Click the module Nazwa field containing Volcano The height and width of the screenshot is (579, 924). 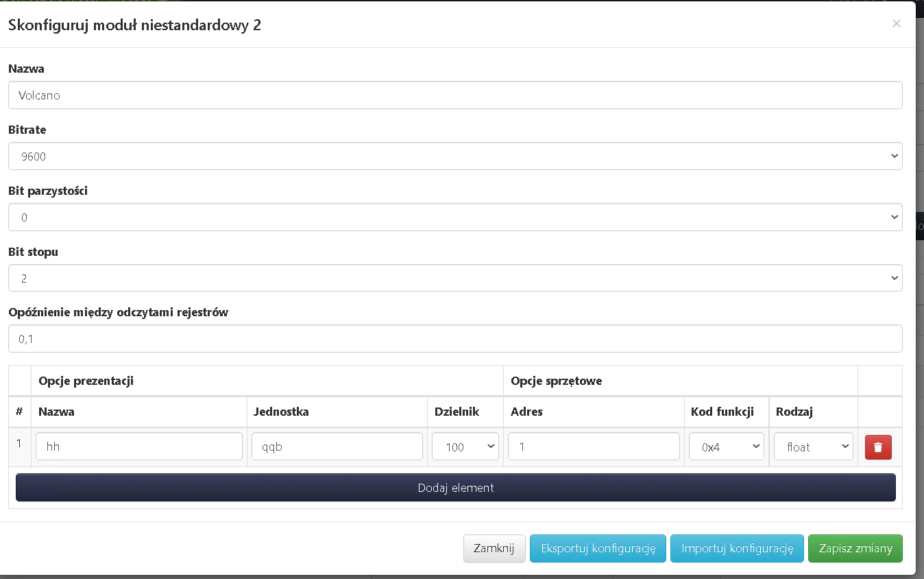click(x=455, y=95)
